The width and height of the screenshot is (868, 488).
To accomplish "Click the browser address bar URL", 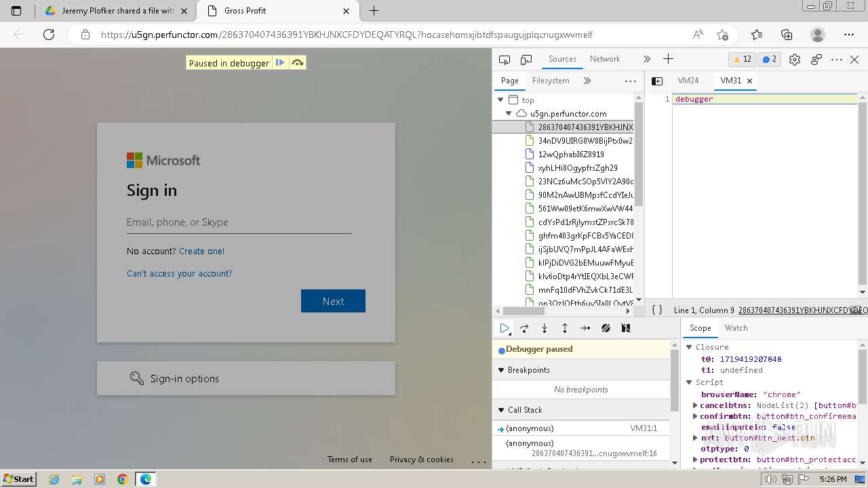I will [347, 35].
